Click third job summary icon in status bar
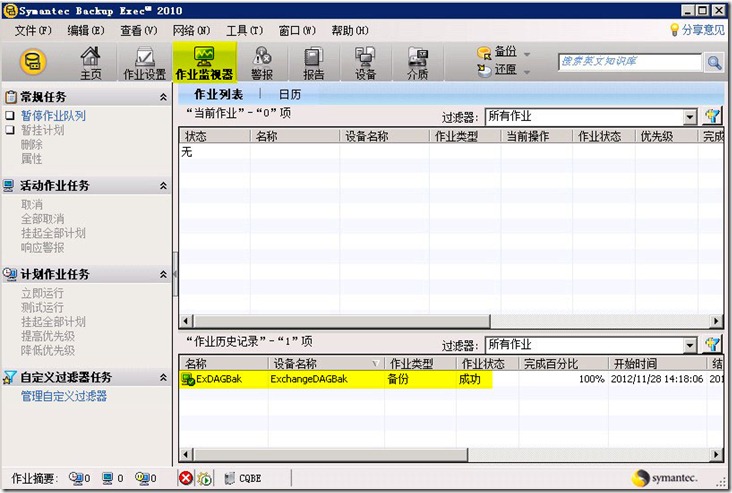This screenshot has width=732, height=493. click(x=142, y=478)
